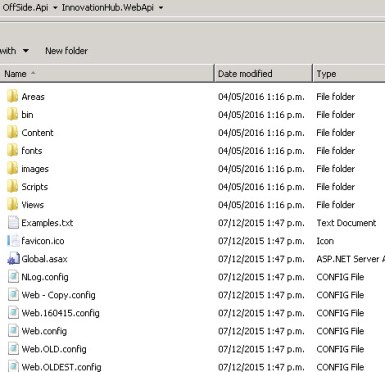This screenshot has width=385, height=372.
Task: Sort by Date modified column header
Action: click(x=263, y=74)
